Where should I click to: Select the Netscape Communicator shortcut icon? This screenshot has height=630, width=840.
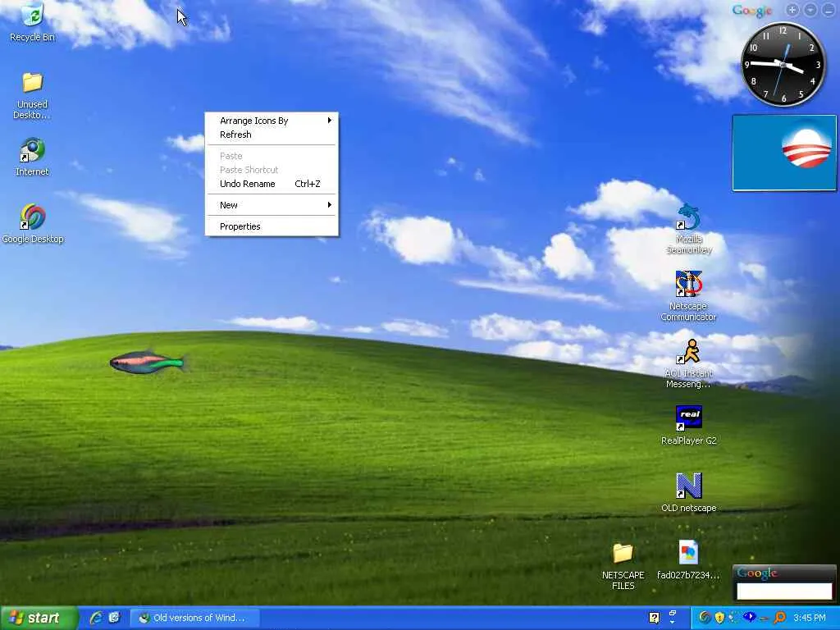[x=688, y=295]
